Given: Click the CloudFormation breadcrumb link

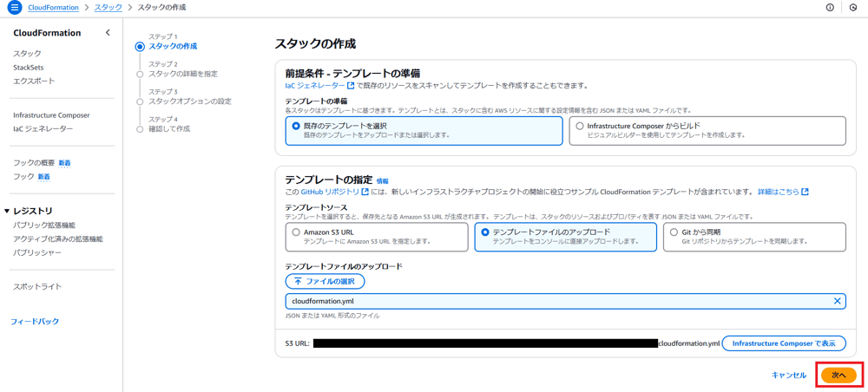Looking at the screenshot, I should [53, 8].
